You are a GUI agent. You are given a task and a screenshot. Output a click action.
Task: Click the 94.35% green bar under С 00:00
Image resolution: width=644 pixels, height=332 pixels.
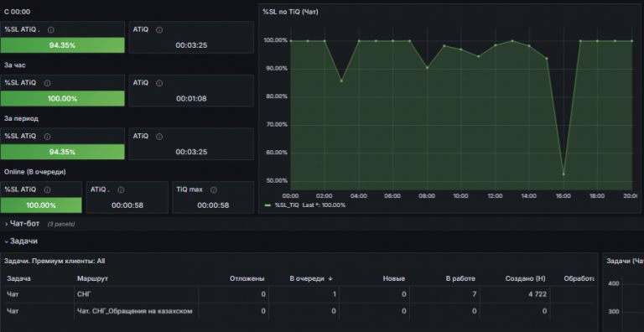62,45
